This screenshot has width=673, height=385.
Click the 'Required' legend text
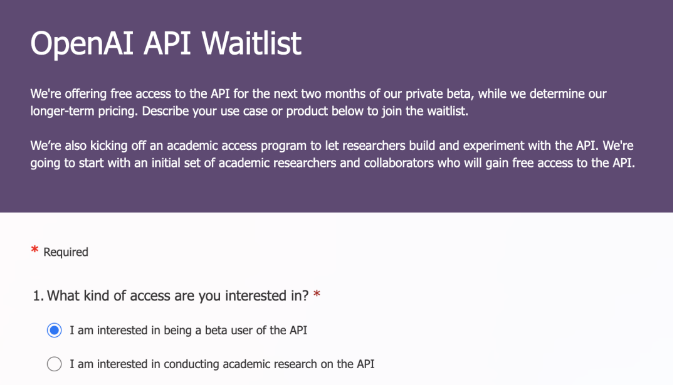[66, 252]
